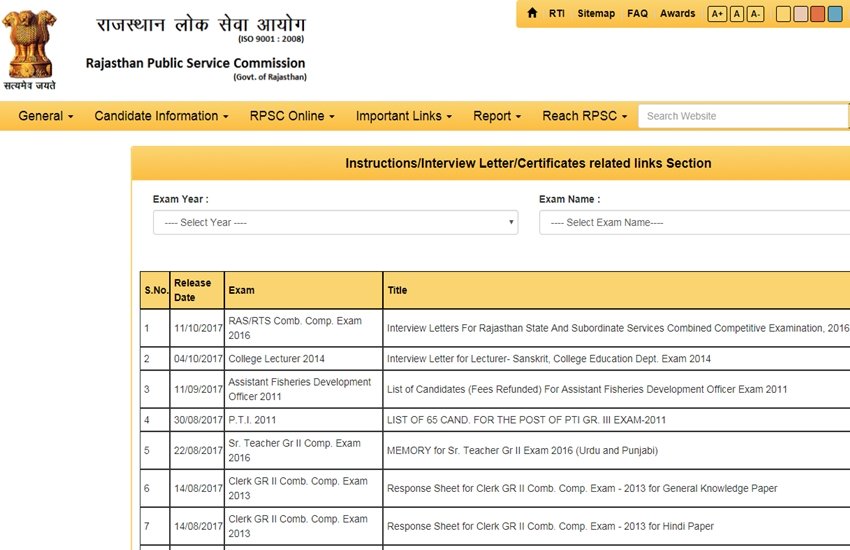Open the RTI link
The width and height of the screenshot is (850, 550).
coord(556,14)
